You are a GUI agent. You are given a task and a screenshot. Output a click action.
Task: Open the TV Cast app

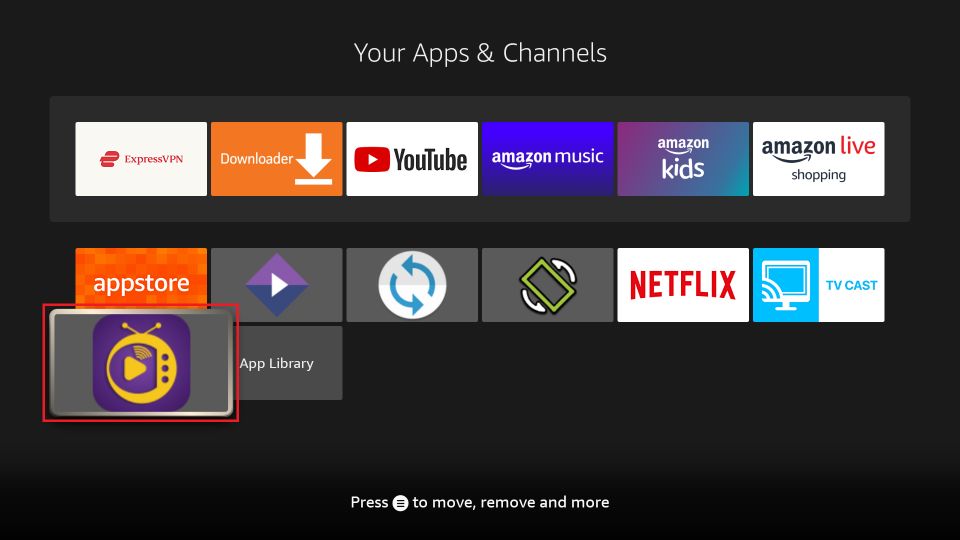819,285
